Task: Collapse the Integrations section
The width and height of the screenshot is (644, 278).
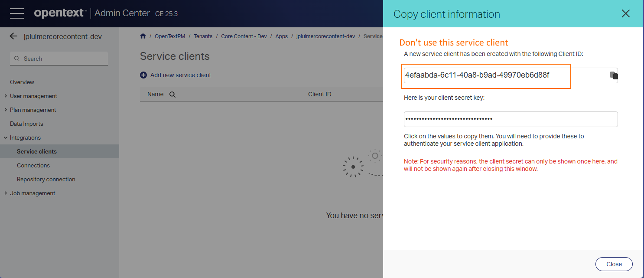Action: coord(5,137)
